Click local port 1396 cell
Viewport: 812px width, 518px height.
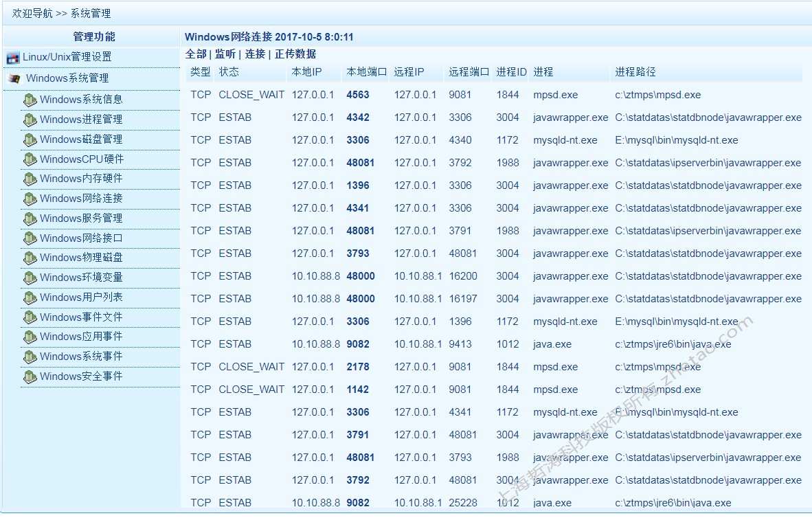pyautogui.click(x=358, y=185)
